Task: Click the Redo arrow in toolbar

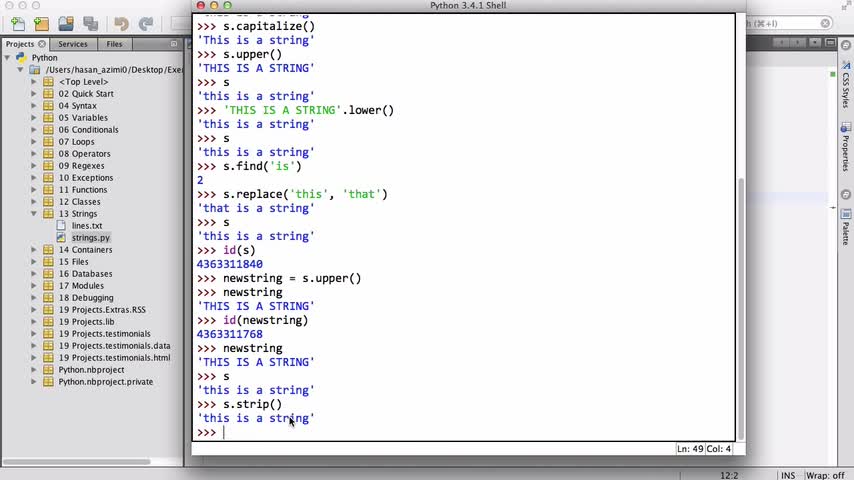Action: (145, 23)
